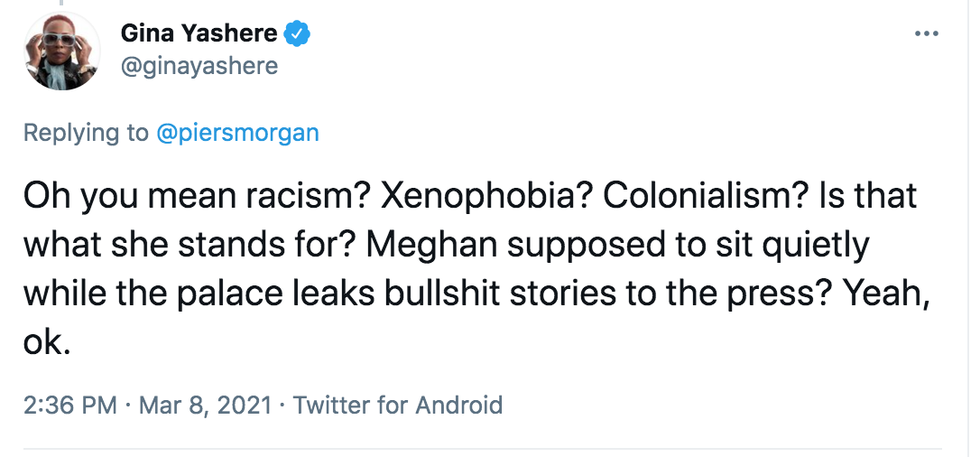Open the Gina Yashere display name

tap(199, 34)
